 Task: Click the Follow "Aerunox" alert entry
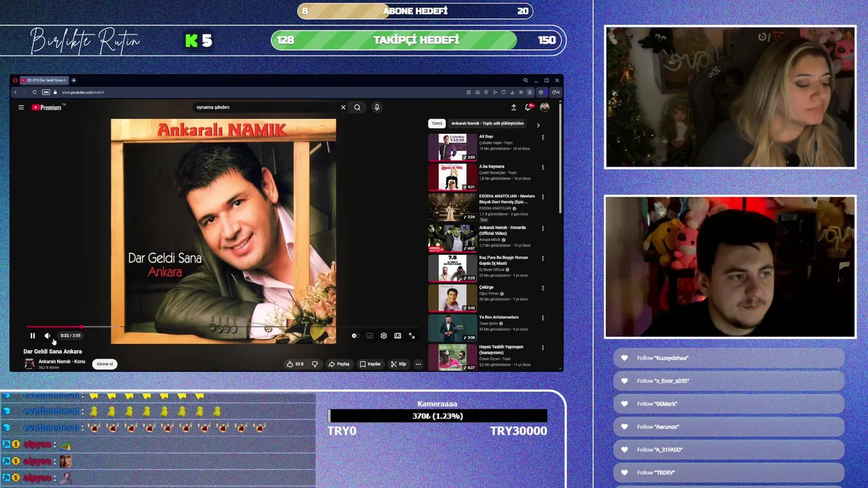click(x=729, y=427)
